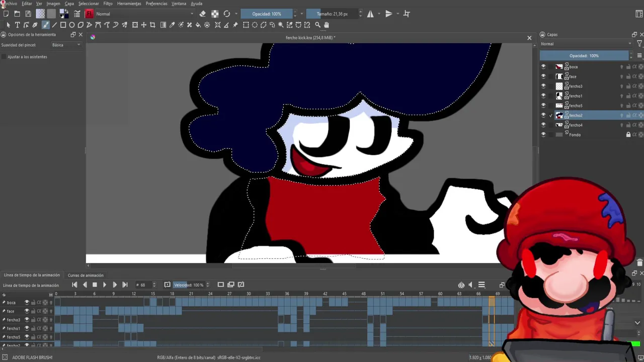The height and width of the screenshot is (362, 644).
Task: Toggle horizontal mirror mode
Action: (370, 14)
